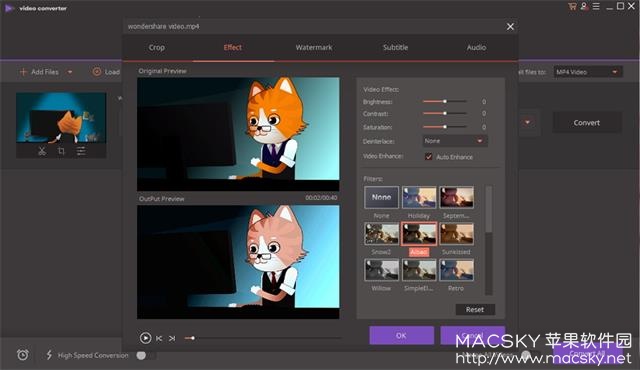Close the wondershare video.mp4 edit dialog
Viewport: 640px width, 370px height.
coord(510,27)
